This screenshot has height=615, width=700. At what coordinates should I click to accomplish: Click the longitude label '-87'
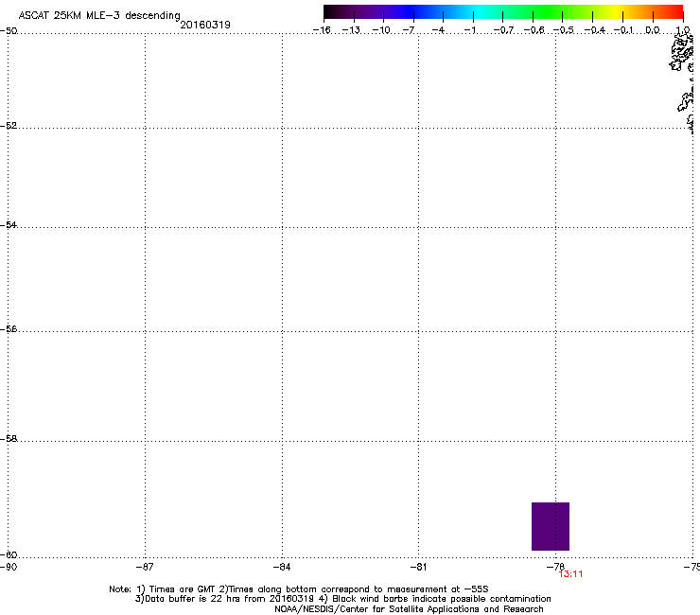coord(145,567)
